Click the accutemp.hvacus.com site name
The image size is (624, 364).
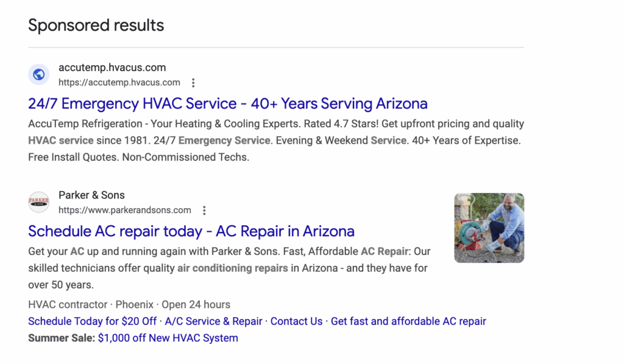tap(112, 67)
